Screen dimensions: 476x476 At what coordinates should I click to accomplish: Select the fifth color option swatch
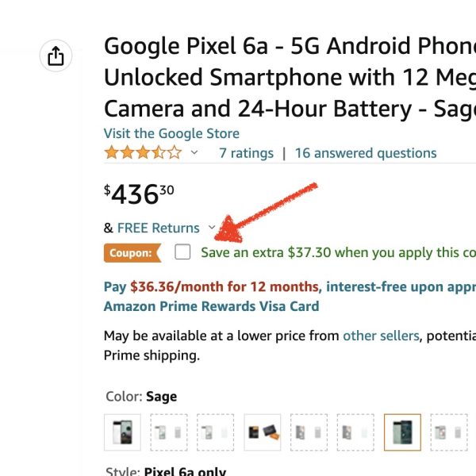309,432
